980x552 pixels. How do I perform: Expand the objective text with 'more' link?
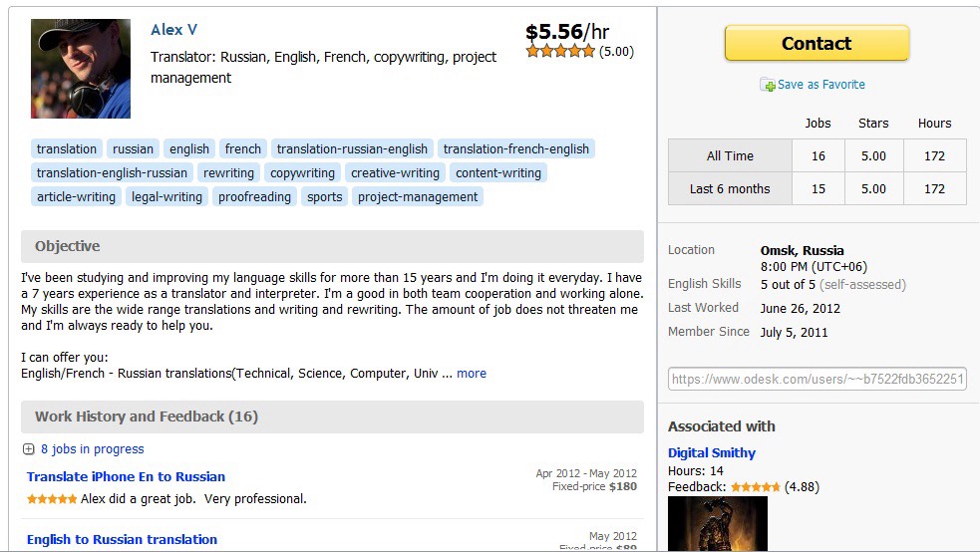pyautogui.click(x=472, y=374)
